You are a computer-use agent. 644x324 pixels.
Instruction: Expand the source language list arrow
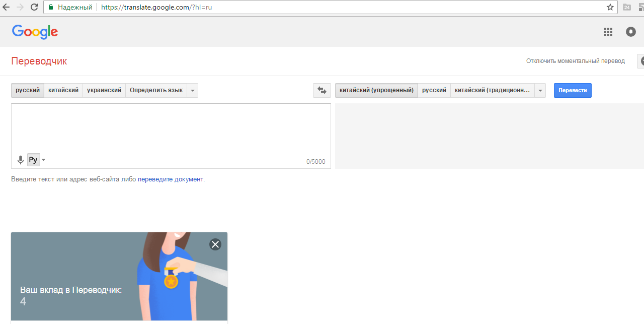point(193,90)
